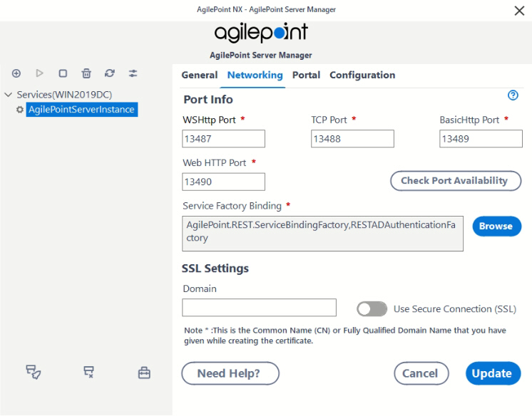Click the Note about Common Name text

pos(345,336)
